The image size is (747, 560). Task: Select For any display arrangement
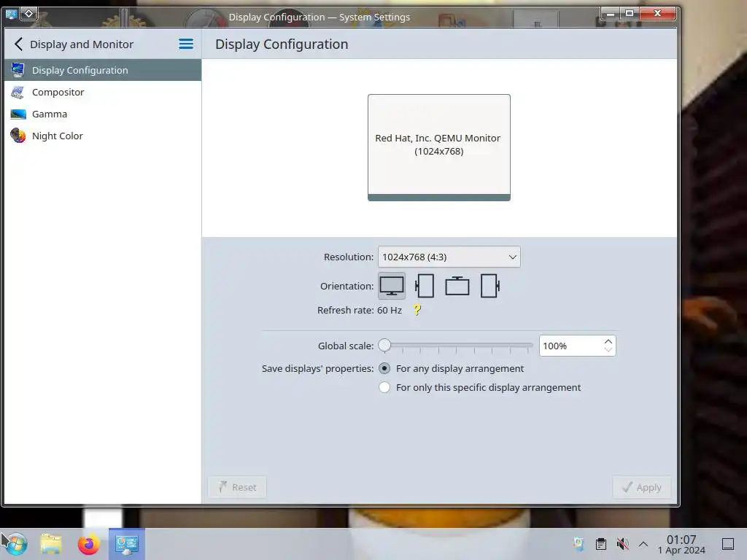pos(451,368)
